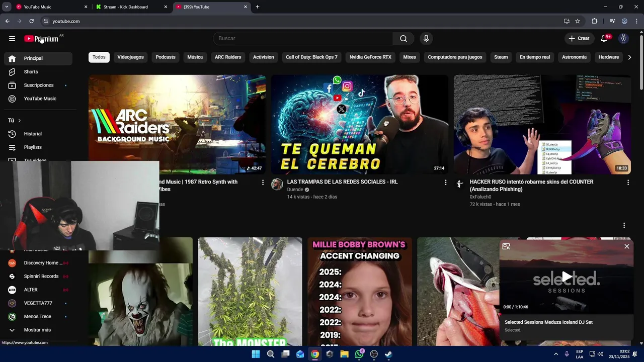Open the Duende channel avatar
The width and height of the screenshot is (644, 362).
[277, 184]
